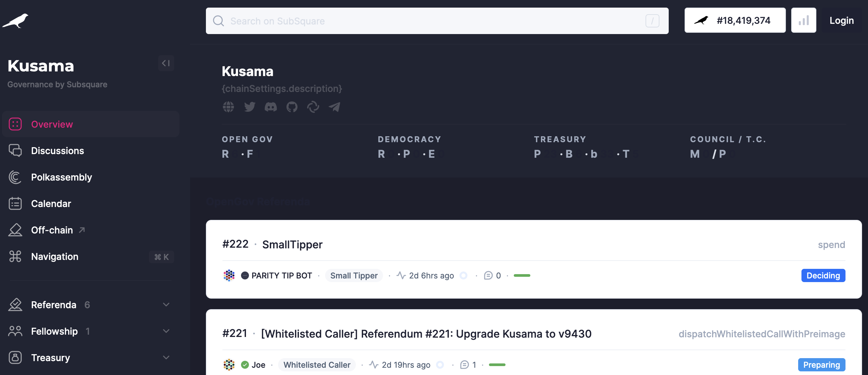Open comments on referendum #222 via bubble icon
868x375 pixels.
pyautogui.click(x=488, y=275)
